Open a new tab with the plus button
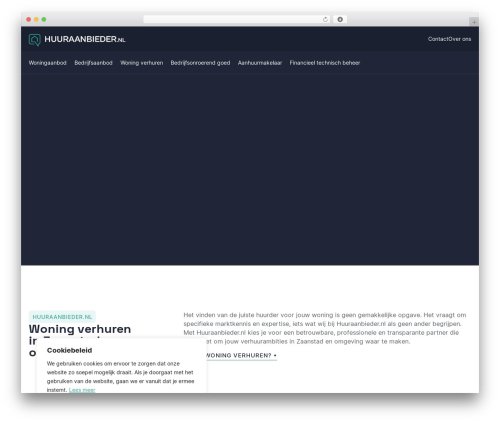This screenshot has height=423, width=500. (x=474, y=22)
